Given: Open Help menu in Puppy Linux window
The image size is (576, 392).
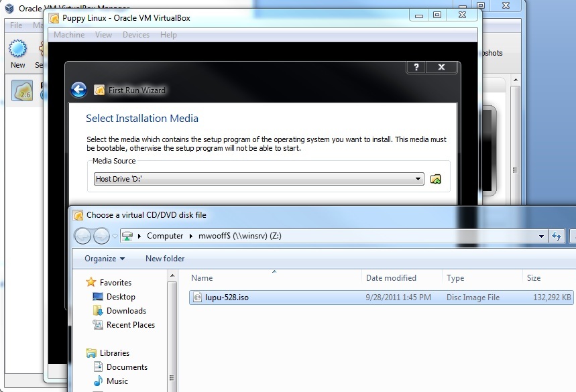Looking at the screenshot, I should [168, 35].
